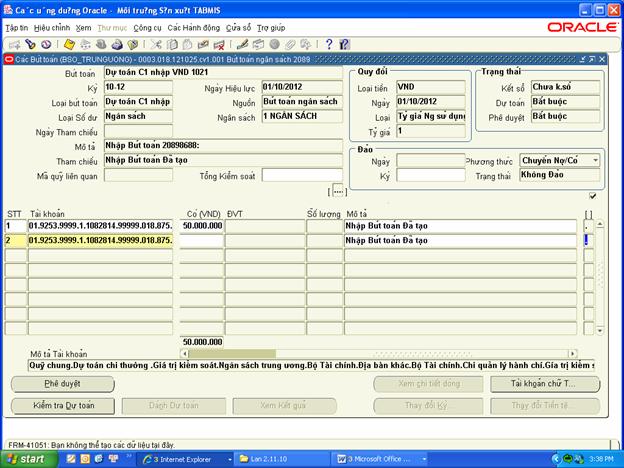Open the Cửa sổ menu

tap(238, 28)
